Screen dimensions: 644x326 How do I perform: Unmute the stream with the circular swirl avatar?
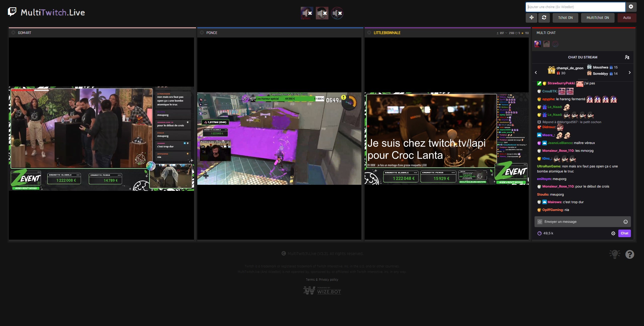337,13
